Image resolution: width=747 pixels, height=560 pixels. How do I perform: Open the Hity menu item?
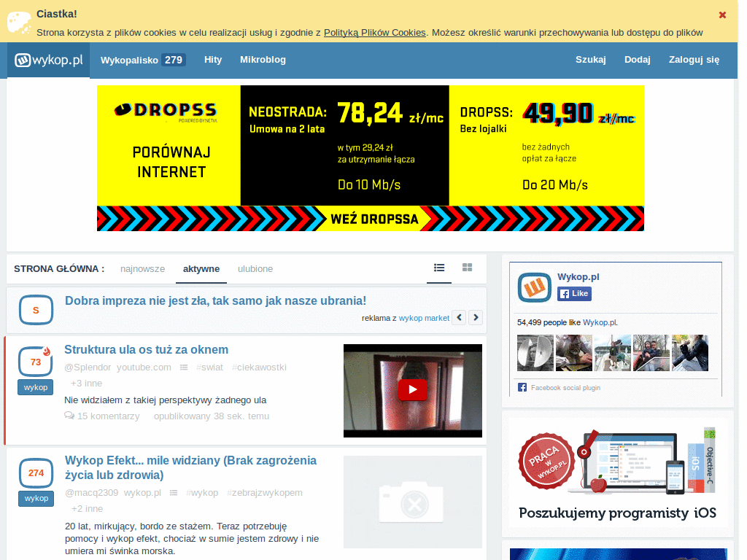point(213,60)
